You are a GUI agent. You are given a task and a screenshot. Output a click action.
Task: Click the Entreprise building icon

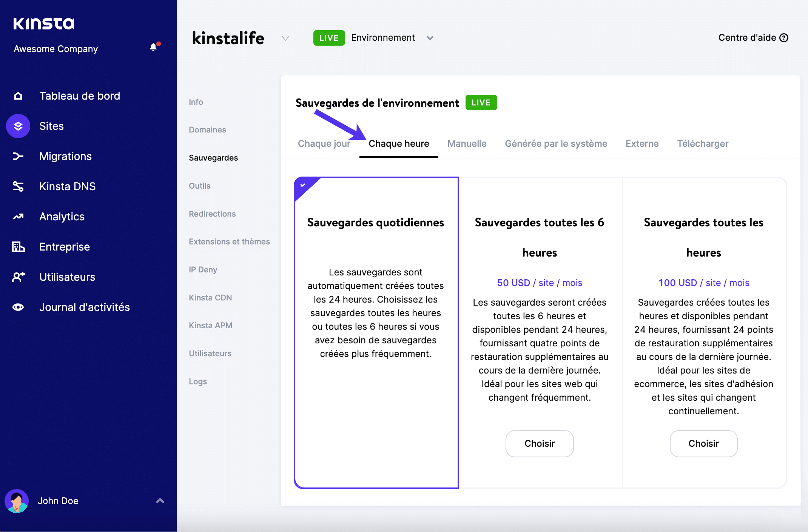click(x=18, y=247)
